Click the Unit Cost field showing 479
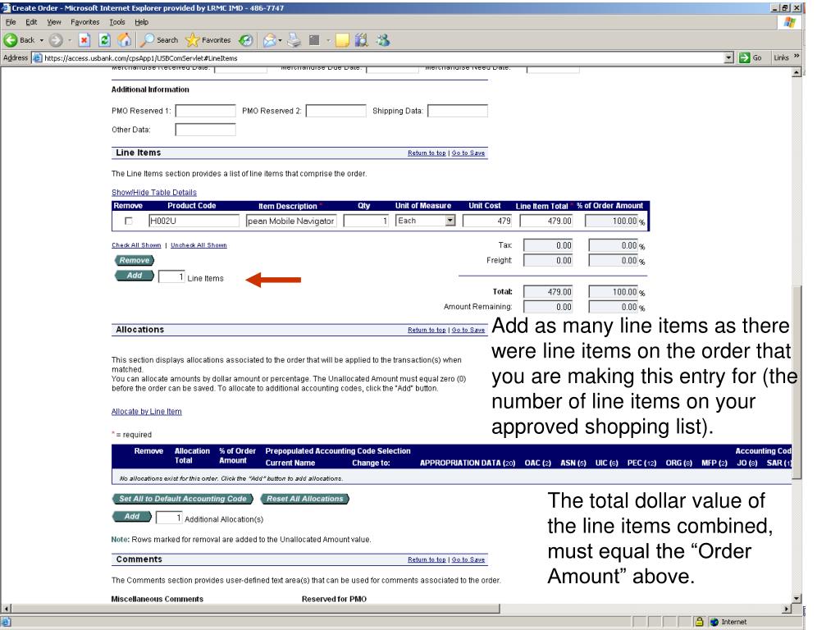 [x=487, y=221]
